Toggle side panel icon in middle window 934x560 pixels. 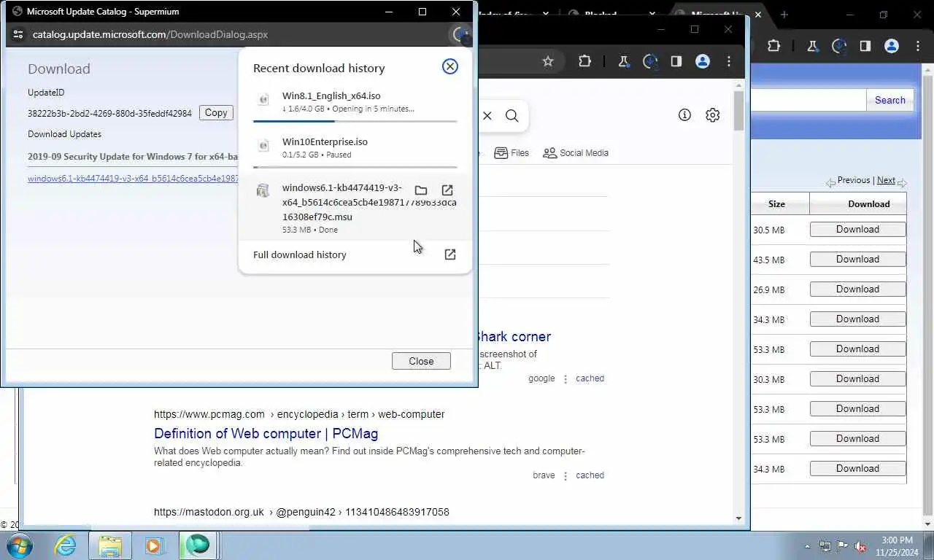(676, 61)
